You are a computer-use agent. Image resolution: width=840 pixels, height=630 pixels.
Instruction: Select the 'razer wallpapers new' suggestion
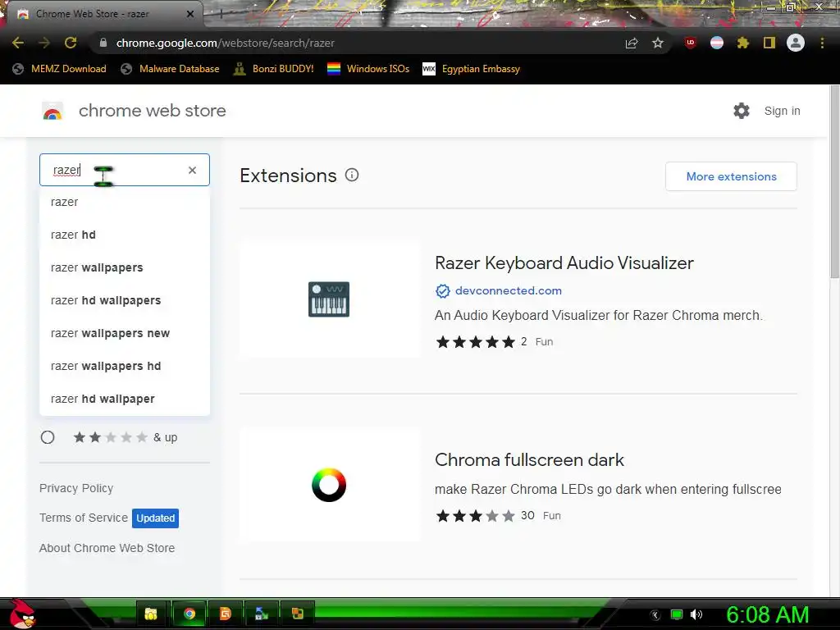coord(125,333)
